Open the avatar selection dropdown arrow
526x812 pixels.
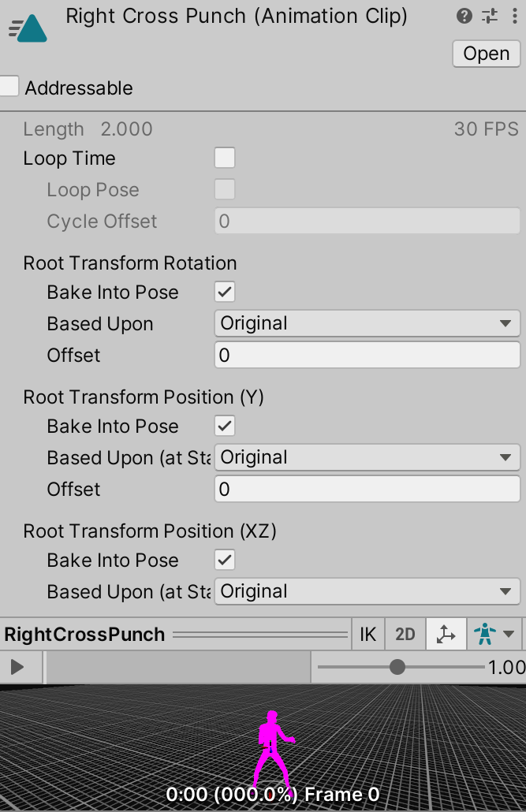click(509, 634)
